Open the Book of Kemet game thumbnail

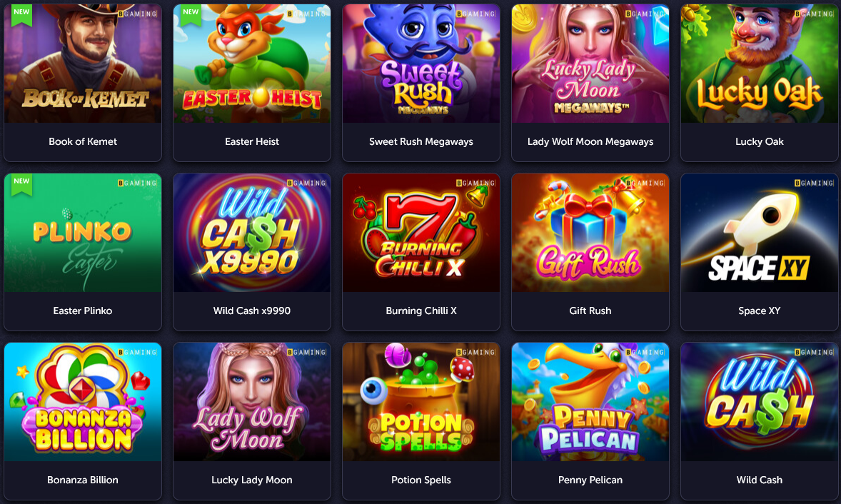coord(83,64)
